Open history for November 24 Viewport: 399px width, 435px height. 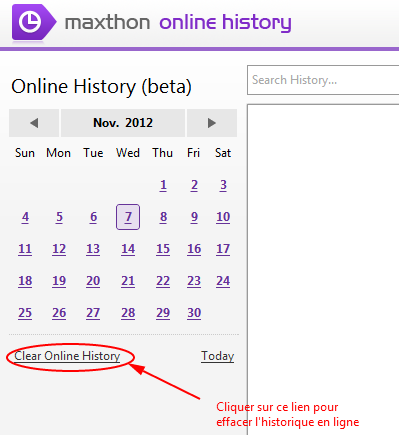223,281
